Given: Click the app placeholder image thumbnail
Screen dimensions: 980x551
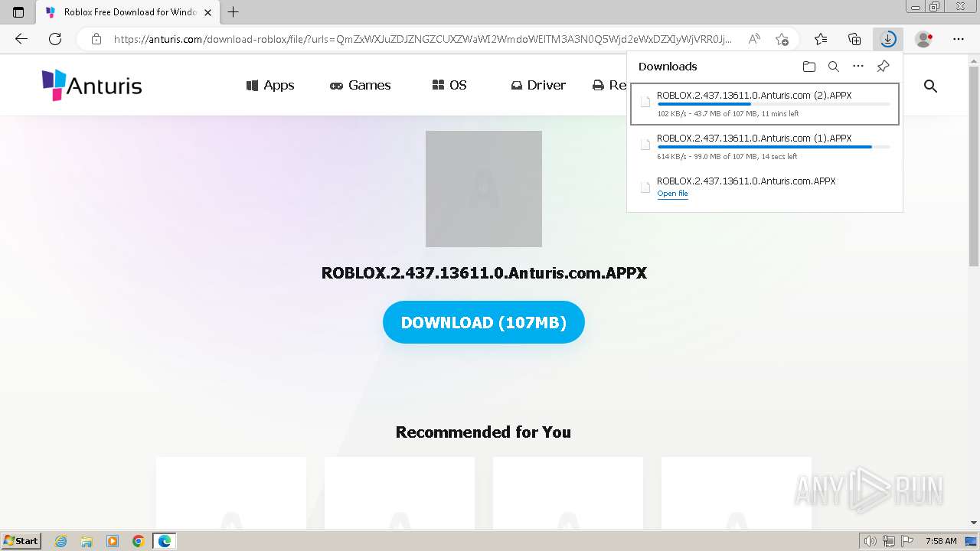Looking at the screenshot, I should click(x=484, y=189).
